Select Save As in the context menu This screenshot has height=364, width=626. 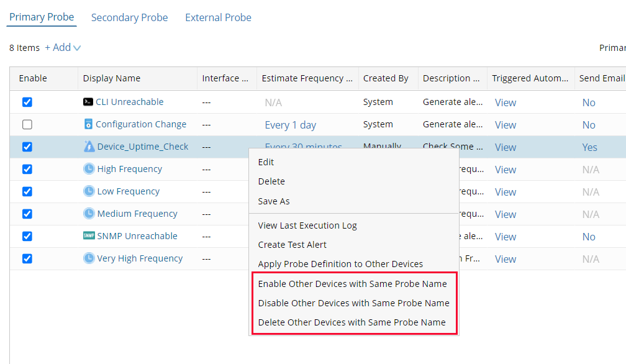pyautogui.click(x=273, y=201)
